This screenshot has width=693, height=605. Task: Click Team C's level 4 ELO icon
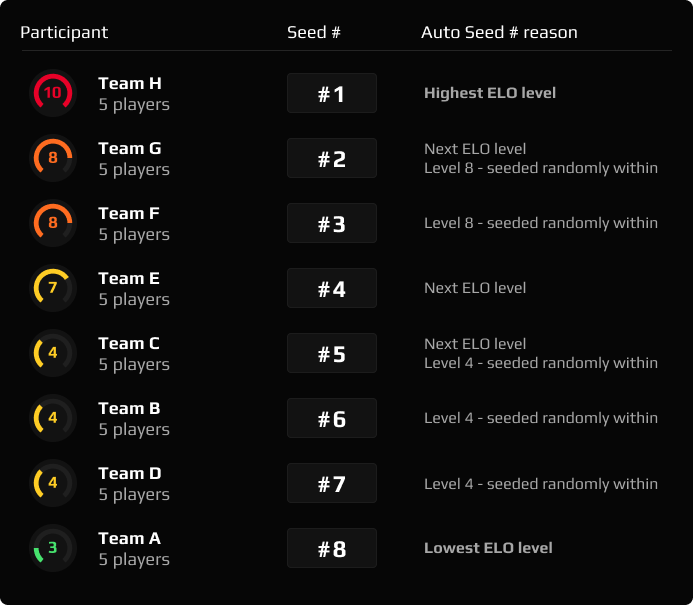tap(53, 353)
